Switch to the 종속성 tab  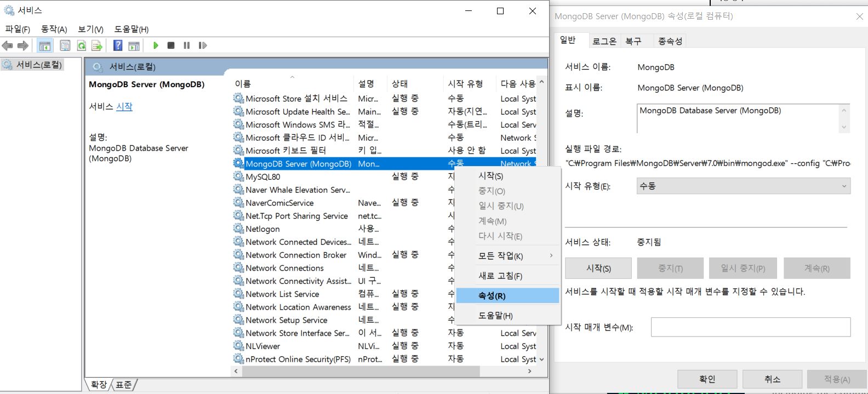(670, 41)
